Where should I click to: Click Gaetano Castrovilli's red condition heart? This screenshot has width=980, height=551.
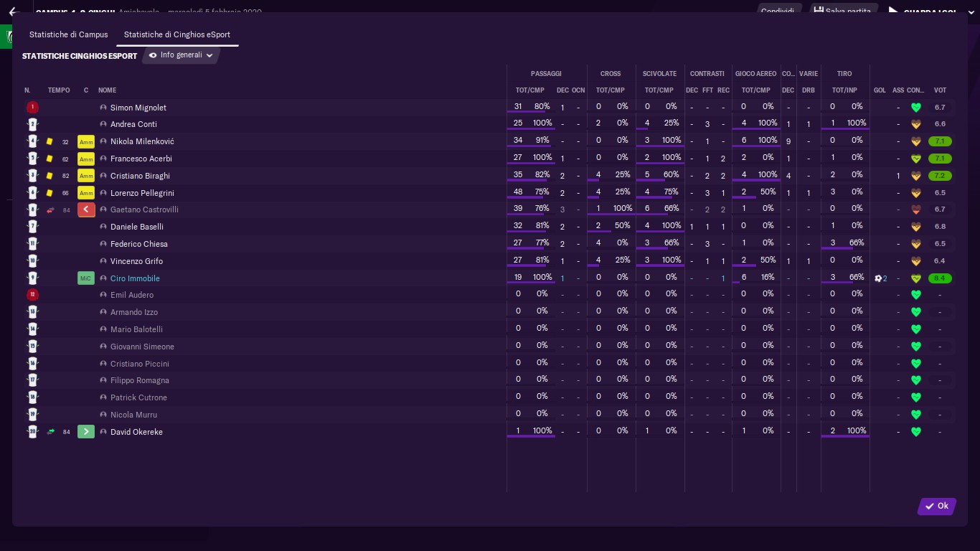(x=915, y=209)
